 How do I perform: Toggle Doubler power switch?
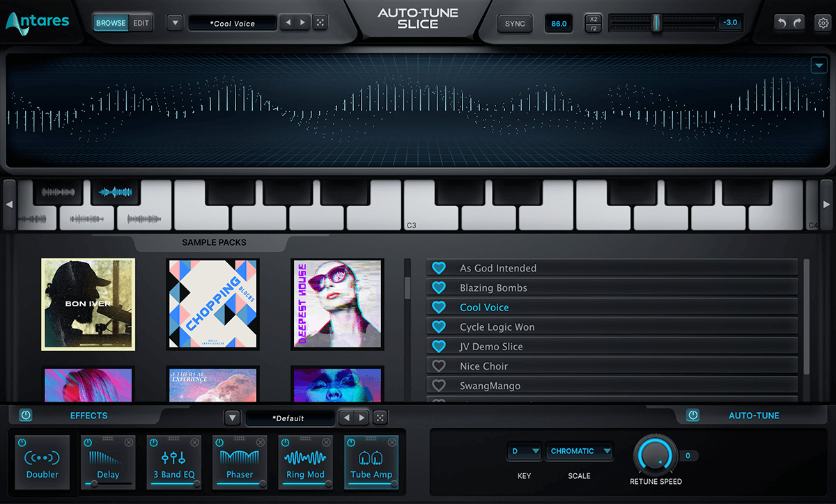click(x=22, y=443)
